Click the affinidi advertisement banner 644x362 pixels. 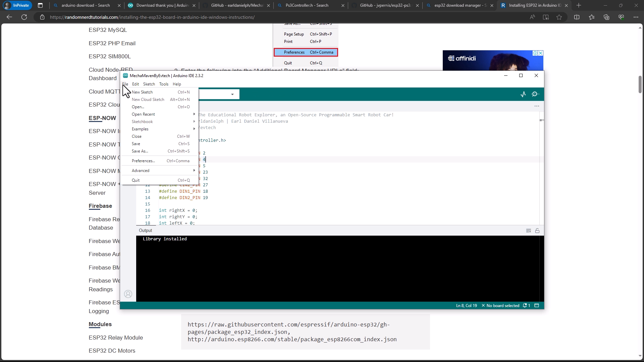click(493, 60)
